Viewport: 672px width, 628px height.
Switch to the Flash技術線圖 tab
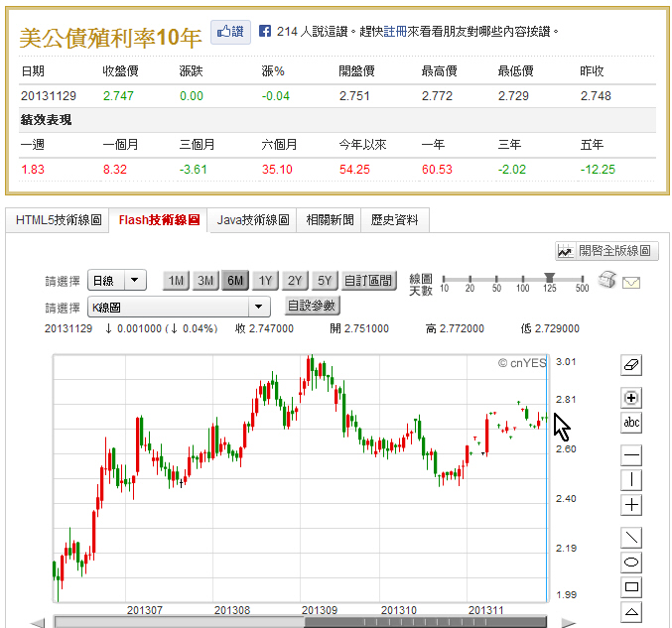coord(159,220)
